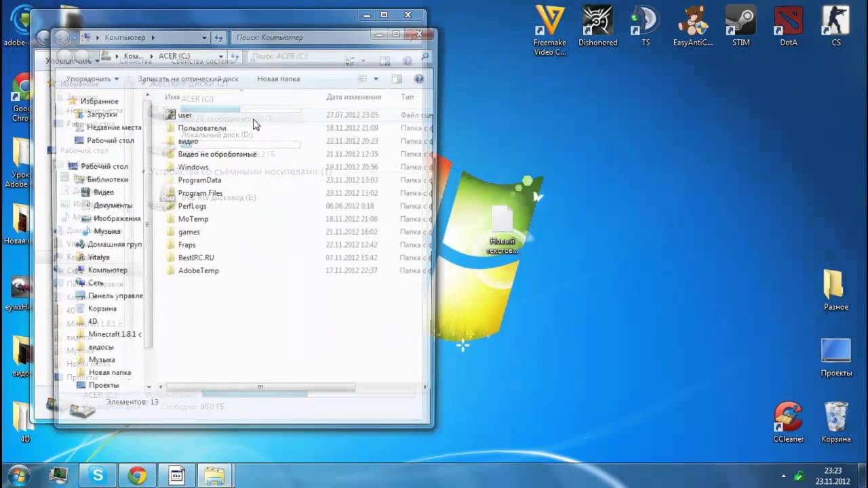Open видосы folder in the navigation pane
Viewport: 868px width, 488px height.
pos(101,347)
